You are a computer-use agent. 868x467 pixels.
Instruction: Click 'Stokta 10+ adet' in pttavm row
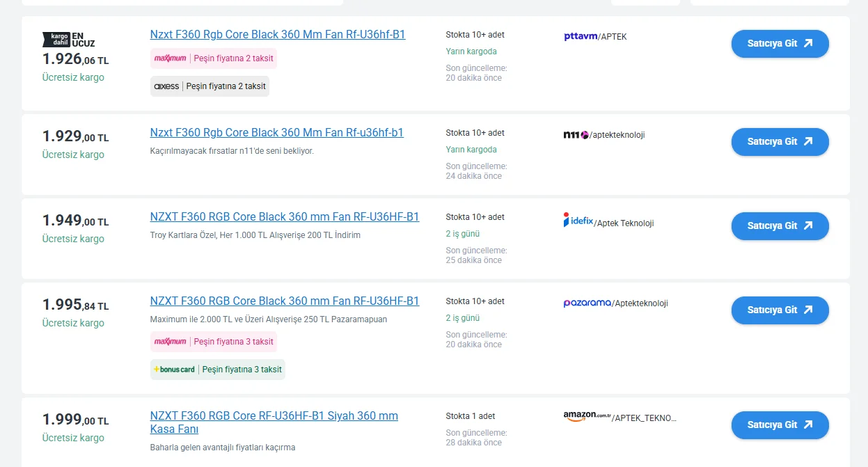click(475, 34)
